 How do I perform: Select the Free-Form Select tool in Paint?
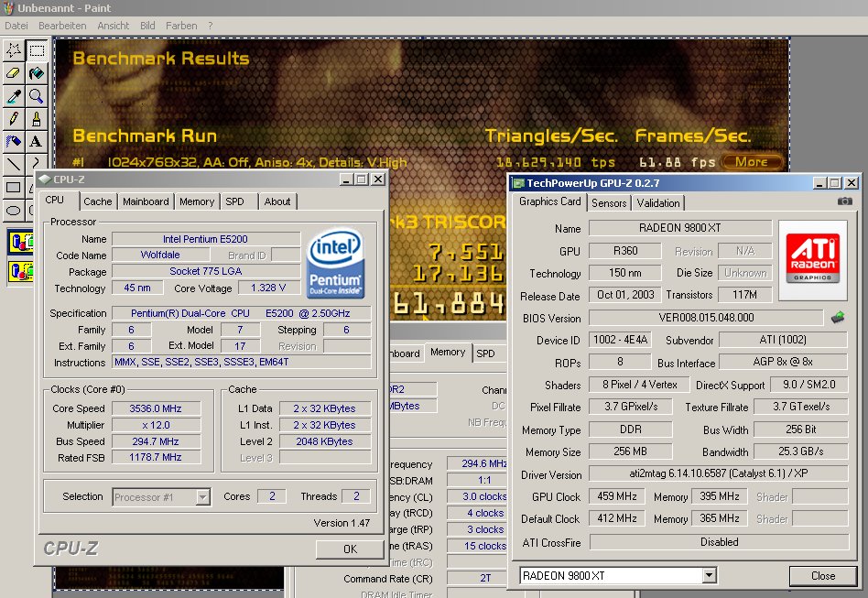click(x=14, y=50)
